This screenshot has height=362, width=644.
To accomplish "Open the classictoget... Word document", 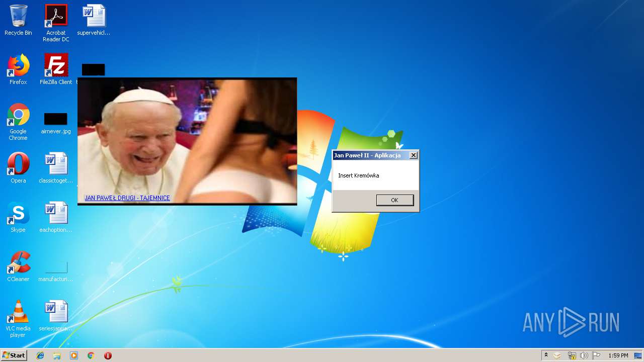I will (56, 168).
